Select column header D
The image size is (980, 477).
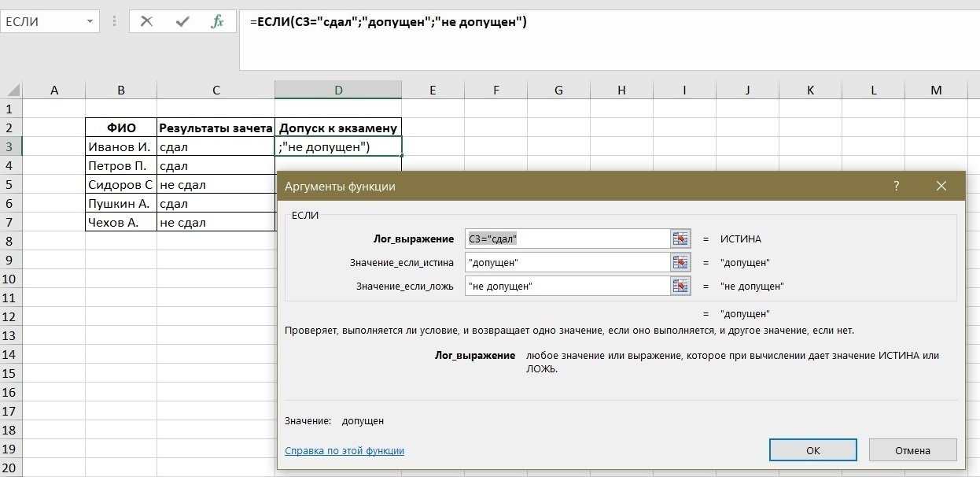click(x=338, y=89)
